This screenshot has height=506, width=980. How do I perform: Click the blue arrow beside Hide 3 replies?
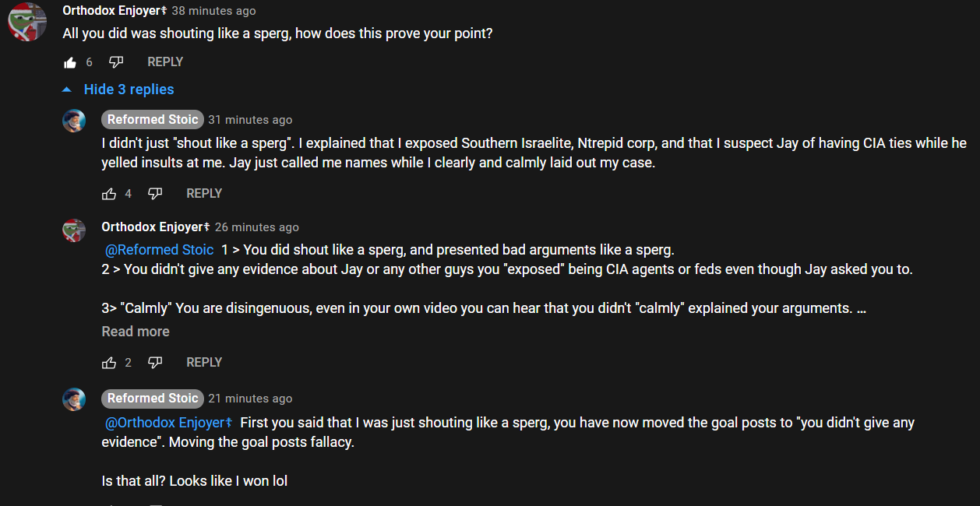66,90
